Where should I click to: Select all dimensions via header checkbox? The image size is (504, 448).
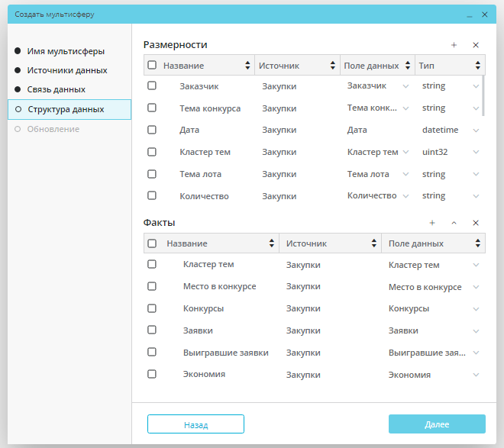pyautogui.click(x=152, y=66)
